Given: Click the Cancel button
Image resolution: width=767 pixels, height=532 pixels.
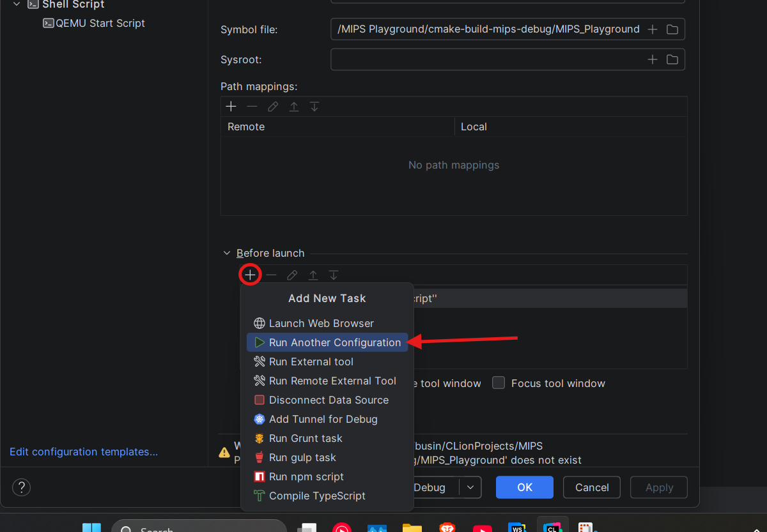Looking at the screenshot, I should pyautogui.click(x=592, y=487).
